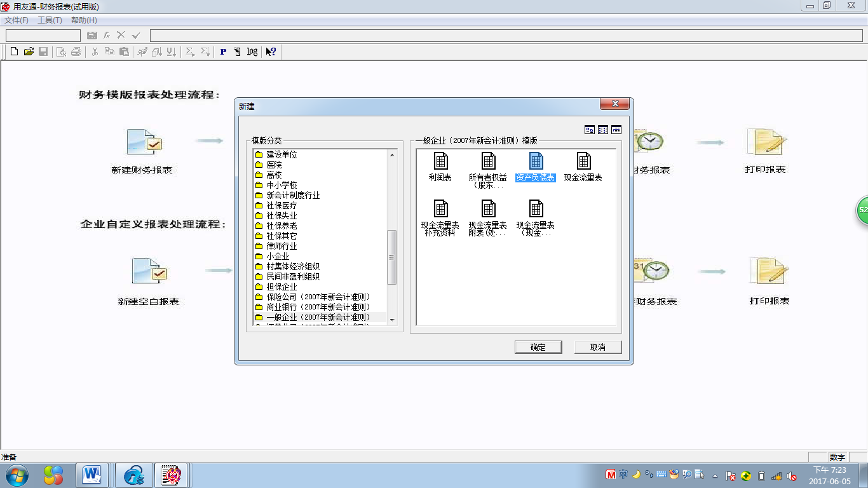Select the 小企业 folder

pyautogui.click(x=273, y=256)
